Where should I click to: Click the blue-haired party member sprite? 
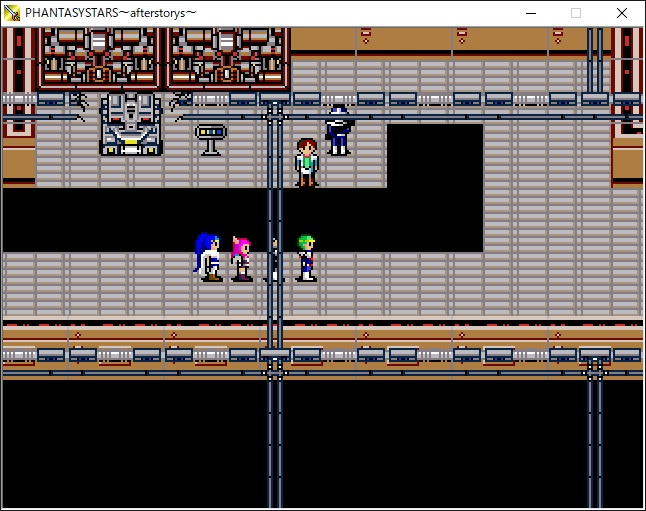tap(209, 257)
